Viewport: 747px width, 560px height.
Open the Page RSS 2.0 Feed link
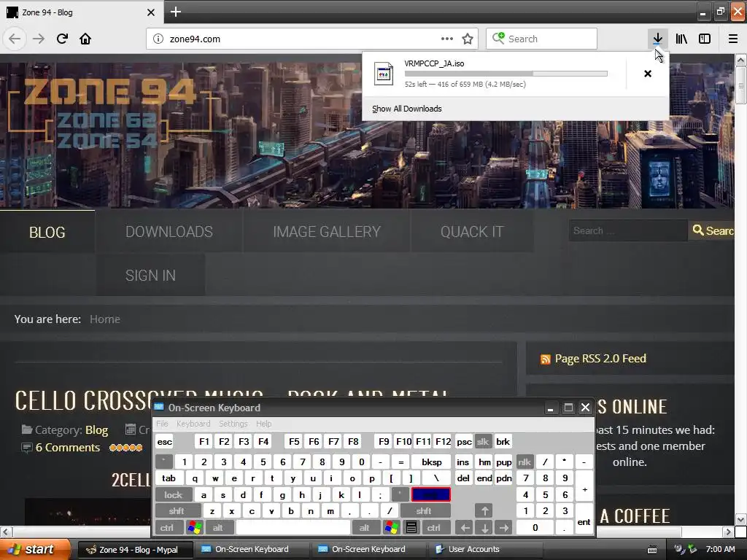[600, 358]
